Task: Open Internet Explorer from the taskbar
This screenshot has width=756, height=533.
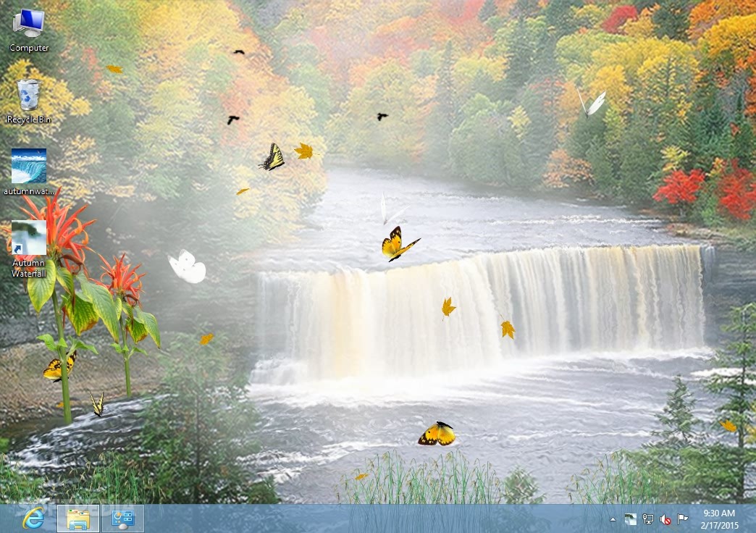Action: tap(33, 519)
